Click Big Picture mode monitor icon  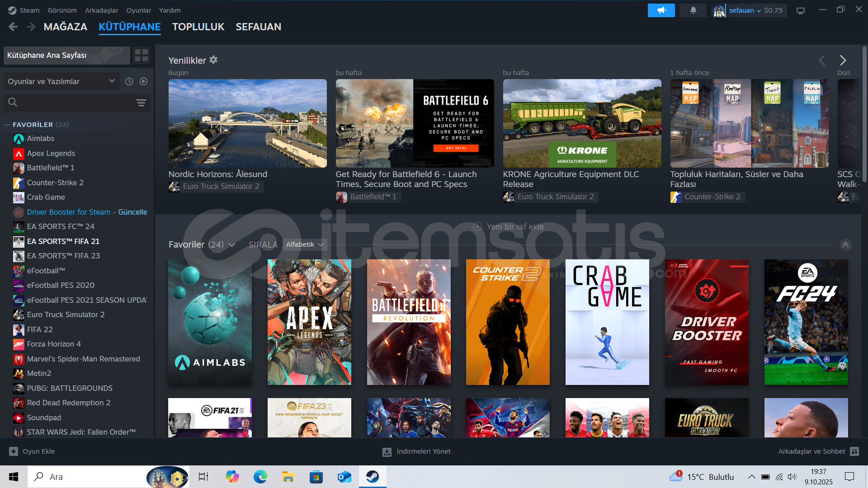(801, 10)
